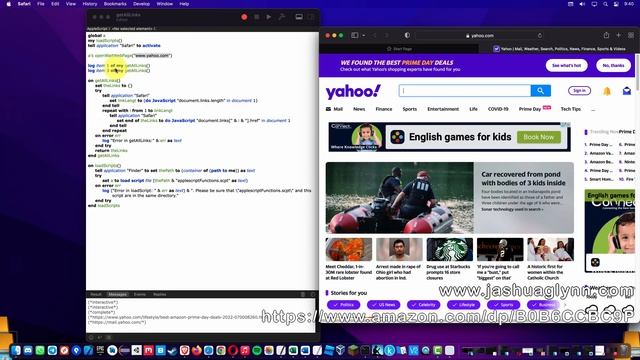Screen dimensions: 640x360
Task: Open Yahoo notifications bell
Action: point(607,91)
